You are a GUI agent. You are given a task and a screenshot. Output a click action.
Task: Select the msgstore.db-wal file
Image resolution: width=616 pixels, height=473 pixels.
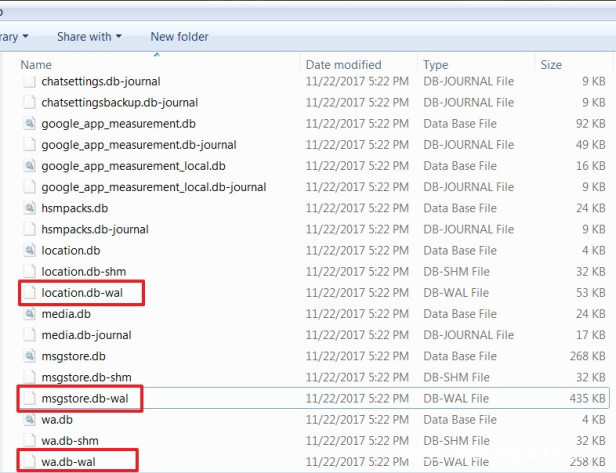(x=87, y=399)
